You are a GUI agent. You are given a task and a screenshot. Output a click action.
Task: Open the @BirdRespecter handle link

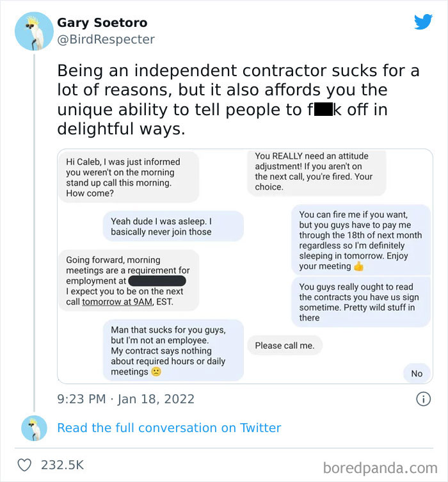(x=106, y=40)
